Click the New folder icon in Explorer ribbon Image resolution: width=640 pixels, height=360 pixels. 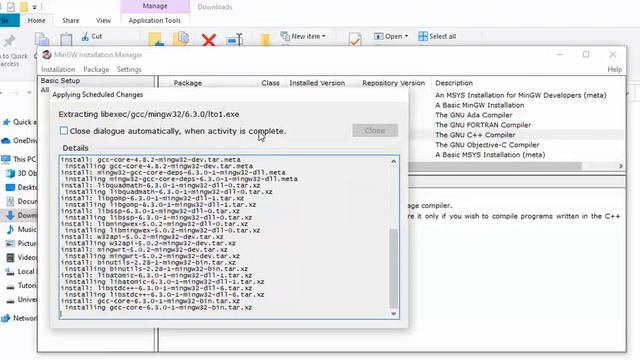tap(265, 40)
